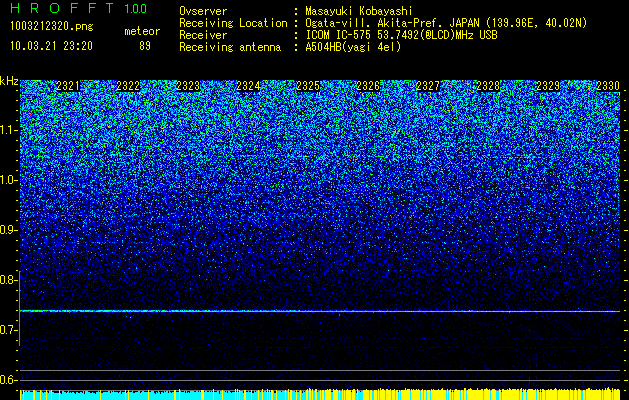629x400 pixels.
Task: Click the antenna text A504HB(yagi 4el)
Action: (x=353, y=47)
